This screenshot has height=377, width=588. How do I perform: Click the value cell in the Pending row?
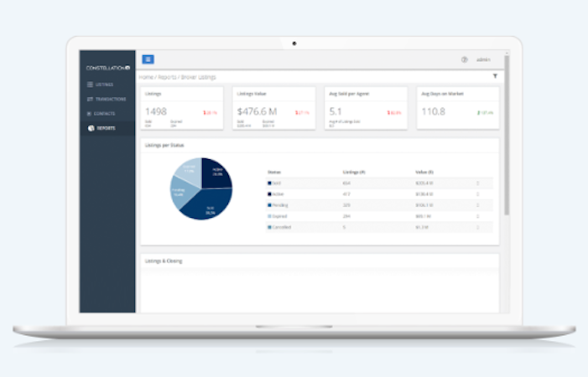point(424,205)
